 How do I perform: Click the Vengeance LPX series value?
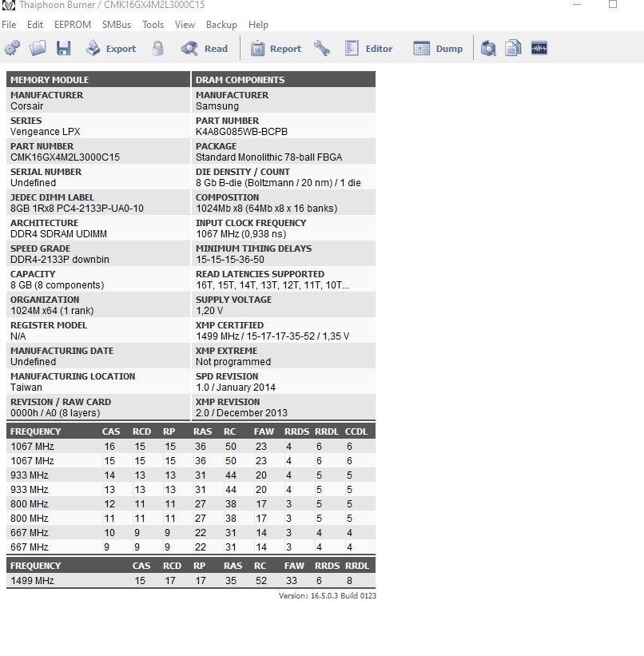coord(46,132)
